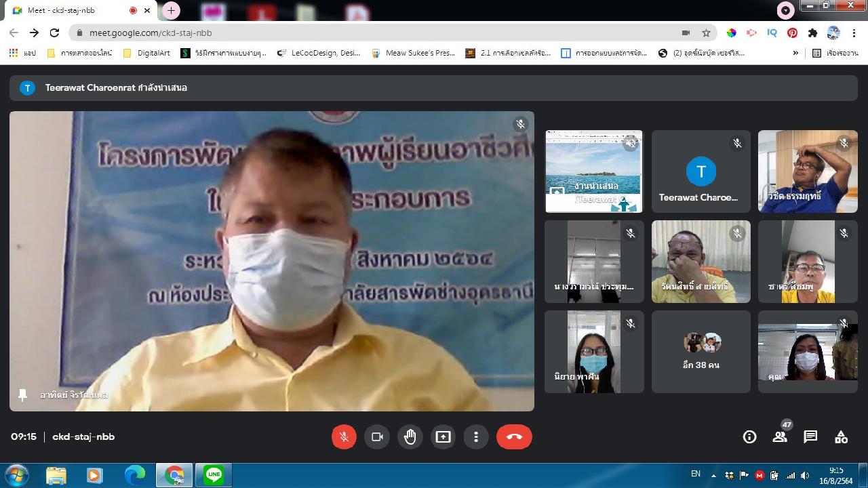This screenshot has width=868, height=488.
Task: Open the Extensions puzzle menu
Action: click(812, 33)
